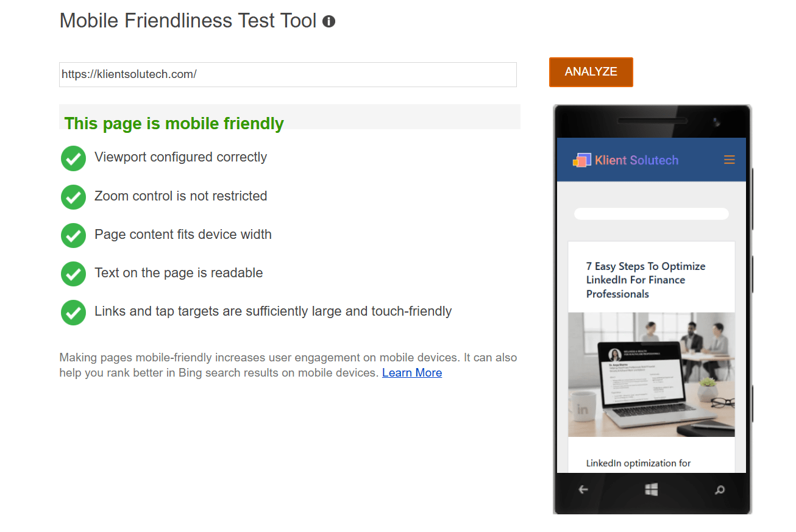Click the URL input field

tap(288, 74)
